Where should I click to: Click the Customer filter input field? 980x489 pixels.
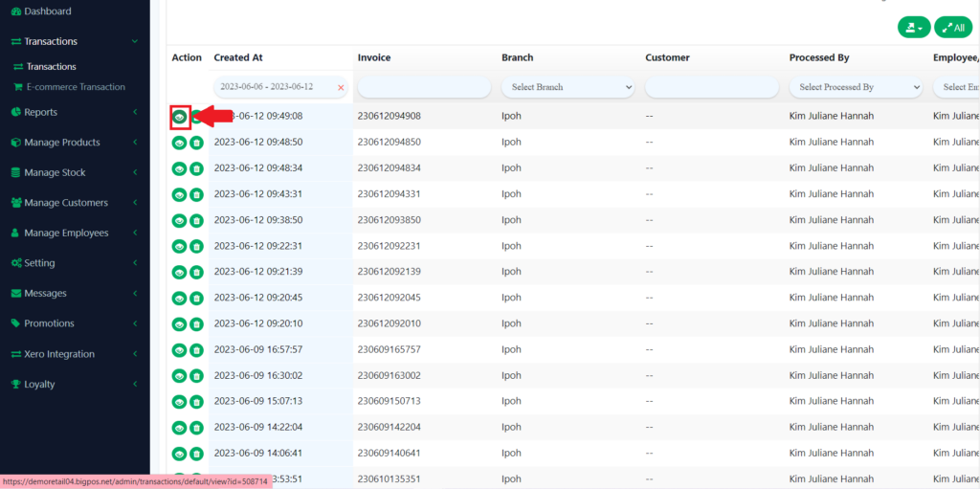click(x=711, y=87)
